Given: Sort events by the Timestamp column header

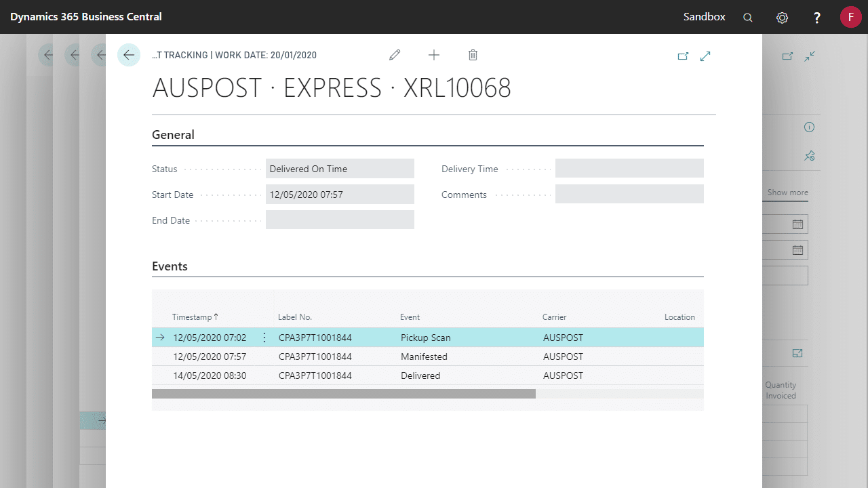Looking at the screenshot, I should [195, 317].
